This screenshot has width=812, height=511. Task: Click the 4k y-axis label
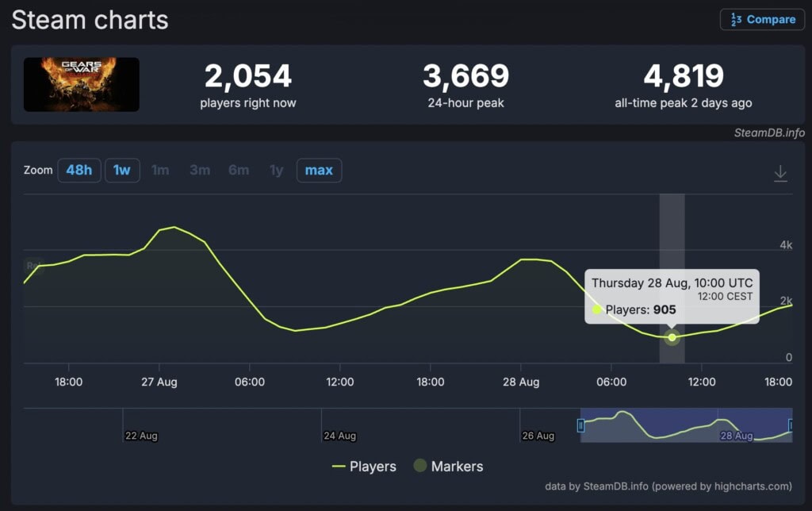click(786, 245)
